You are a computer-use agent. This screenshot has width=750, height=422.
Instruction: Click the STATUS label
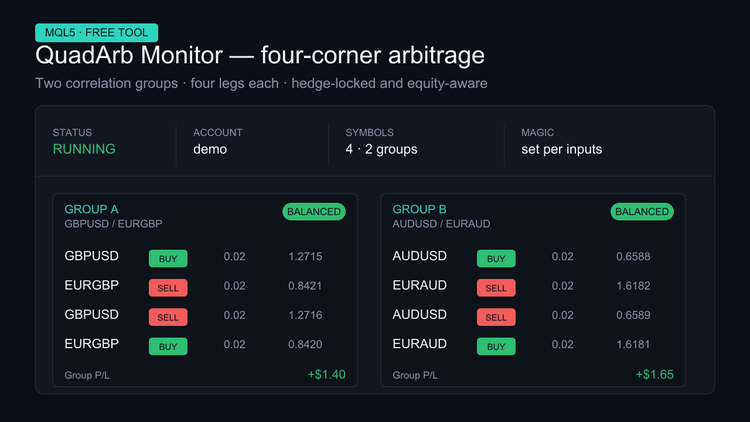point(72,133)
